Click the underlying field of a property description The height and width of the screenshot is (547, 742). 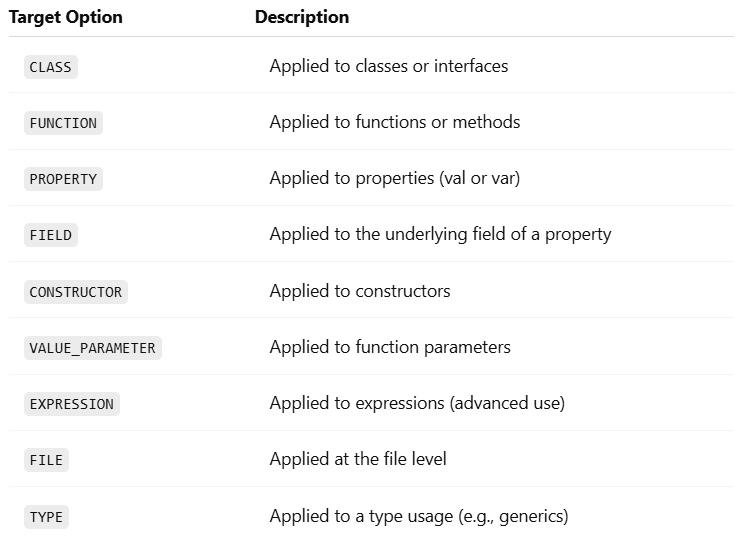441,234
